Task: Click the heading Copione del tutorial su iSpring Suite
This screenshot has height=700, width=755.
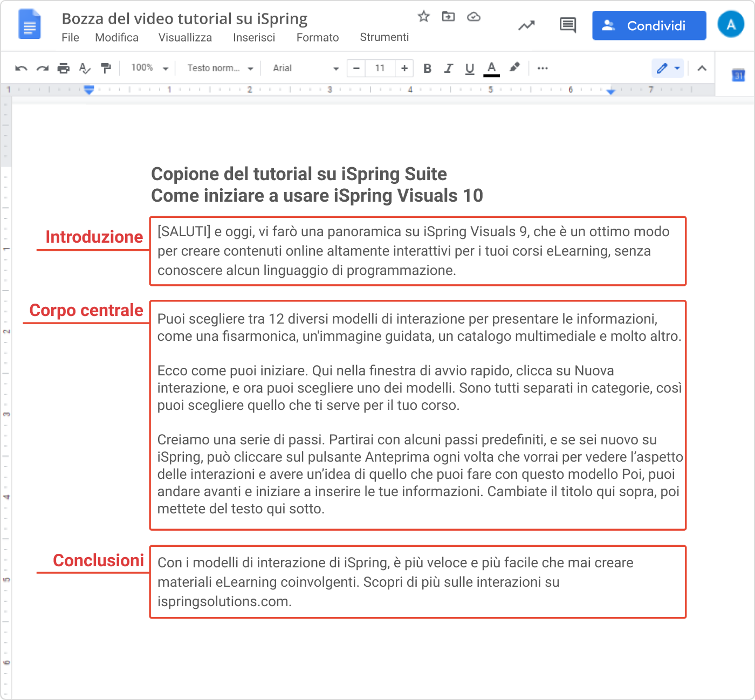Action: [299, 174]
